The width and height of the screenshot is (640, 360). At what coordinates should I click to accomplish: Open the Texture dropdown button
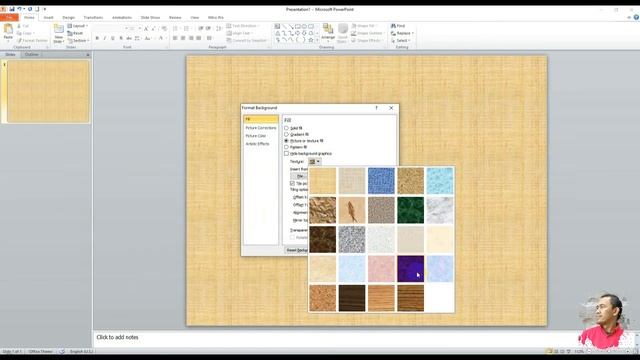[314, 162]
